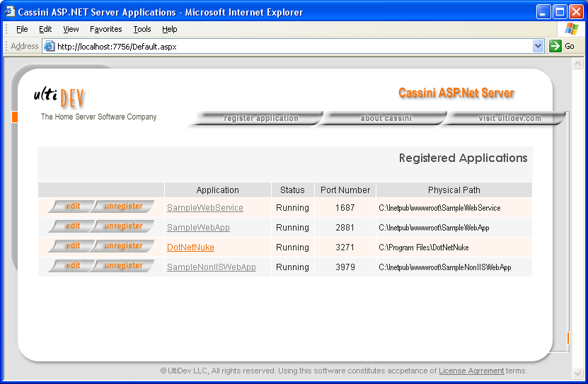Click the IE title bar icon
Image resolution: width=588 pixels, height=384 pixels.
(9, 11)
